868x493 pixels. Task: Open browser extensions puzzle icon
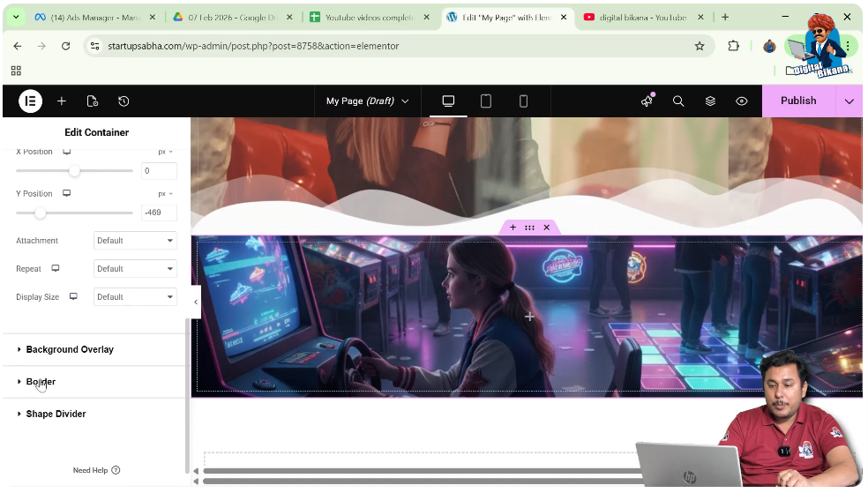click(x=734, y=46)
